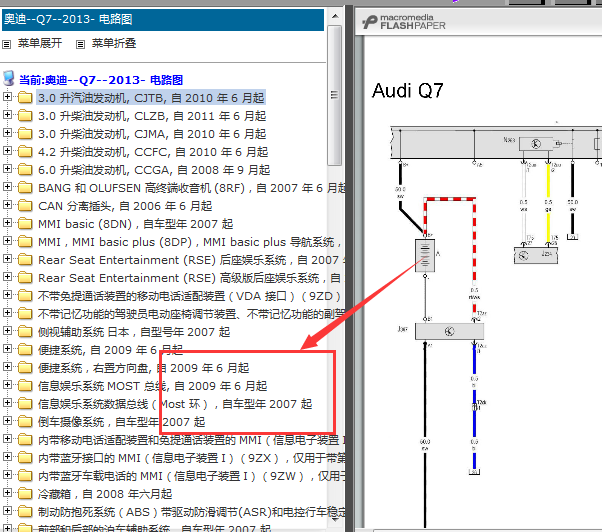This screenshot has height=532, width=602.
Task: Expand the 3.0 升柴油发动机, CJMA node
Action: click(x=7, y=132)
